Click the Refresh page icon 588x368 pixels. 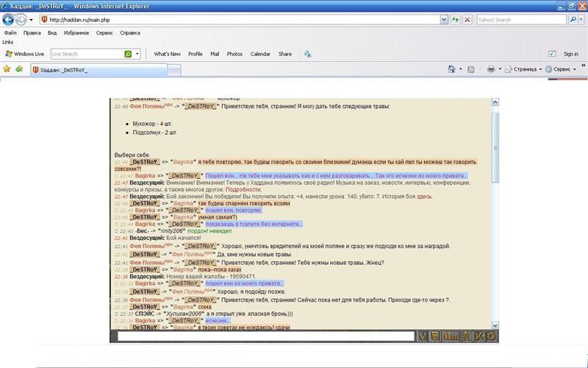456,20
